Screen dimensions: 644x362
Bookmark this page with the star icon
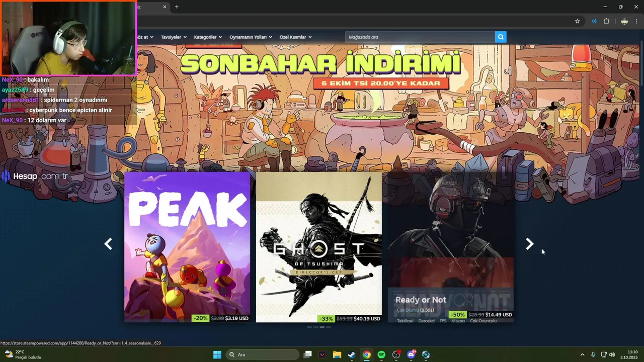577,21
